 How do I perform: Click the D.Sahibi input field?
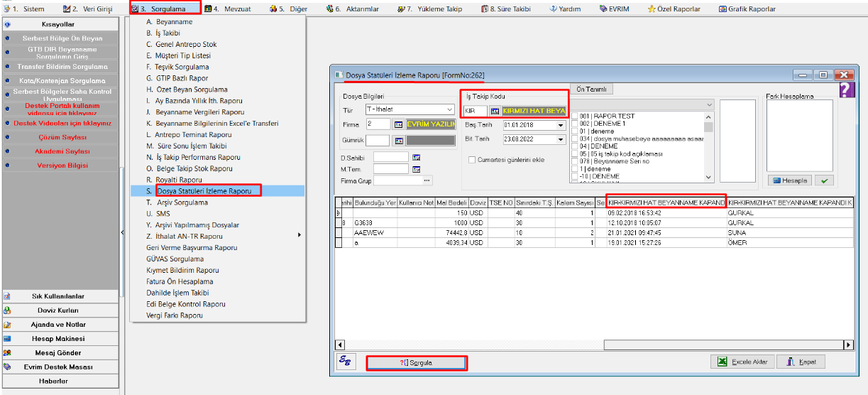[x=391, y=157]
